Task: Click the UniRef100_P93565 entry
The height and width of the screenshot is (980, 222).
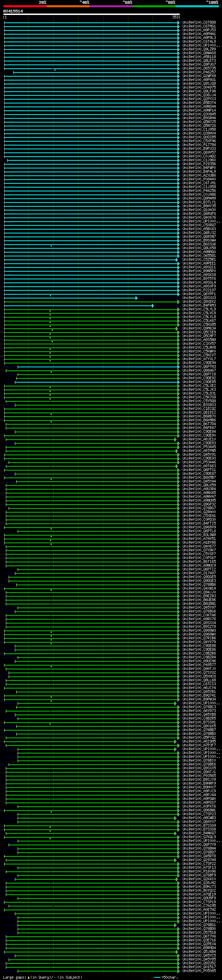Action: [199, 776]
